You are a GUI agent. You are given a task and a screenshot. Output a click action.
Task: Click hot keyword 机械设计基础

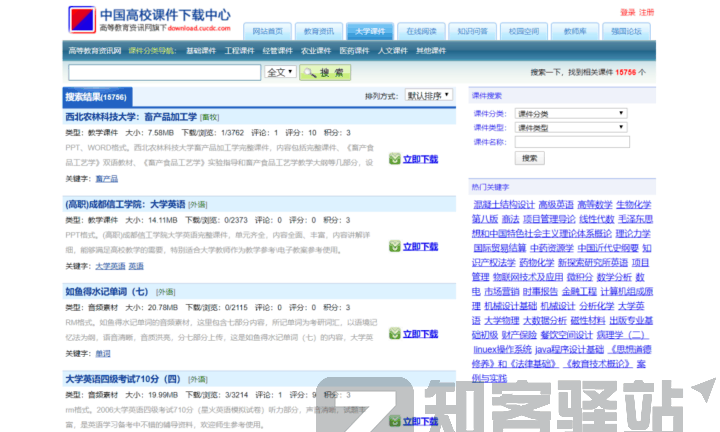click(x=511, y=306)
